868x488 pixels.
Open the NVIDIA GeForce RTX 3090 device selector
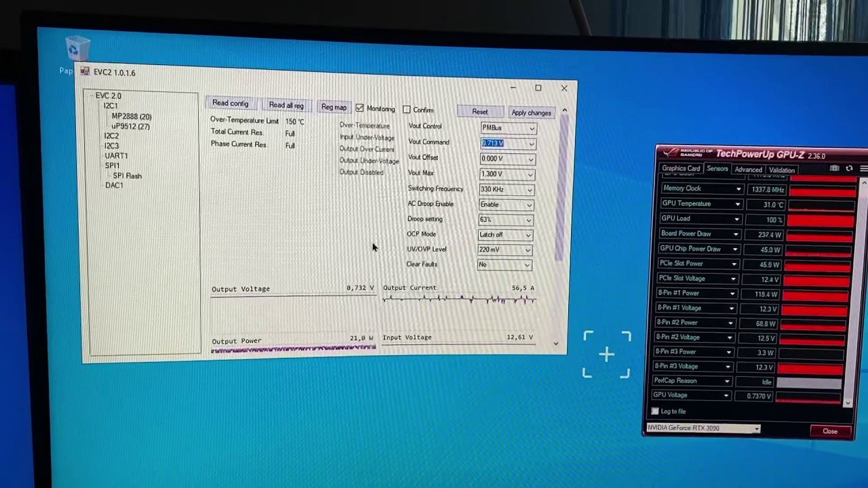coord(703,428)
